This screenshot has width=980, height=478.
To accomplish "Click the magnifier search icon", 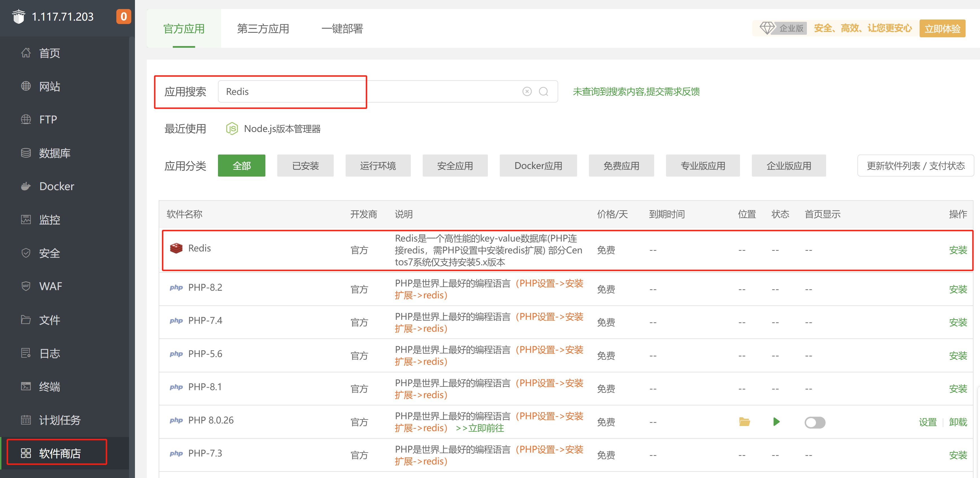I will (x=544, y=91).
